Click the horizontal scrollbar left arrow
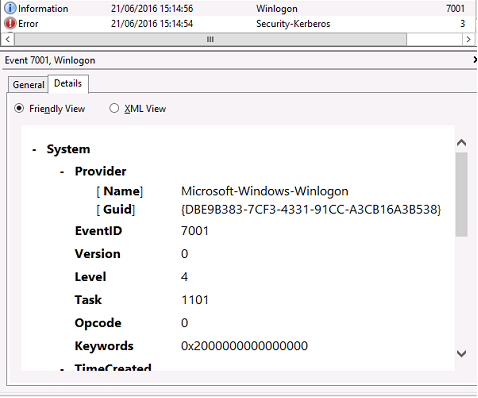This screenshot has width=478, height=398. [x=8, y=39]
